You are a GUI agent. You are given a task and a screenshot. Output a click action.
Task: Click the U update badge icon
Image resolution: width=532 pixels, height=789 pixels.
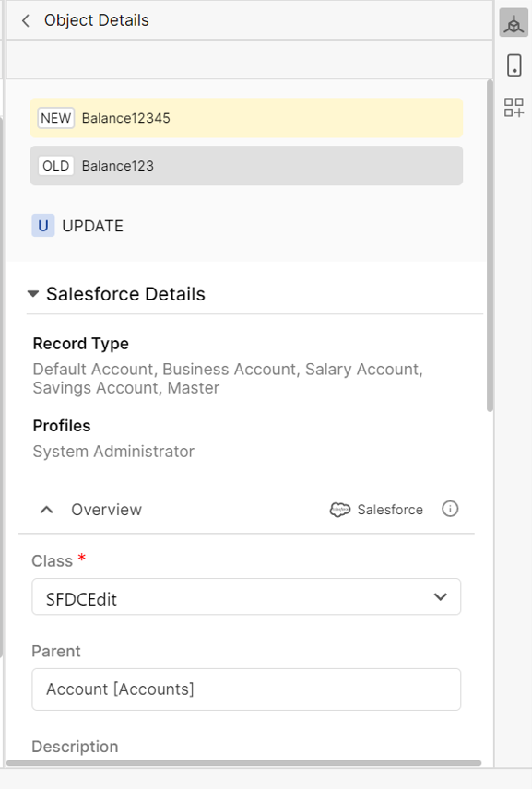[43, 226]
